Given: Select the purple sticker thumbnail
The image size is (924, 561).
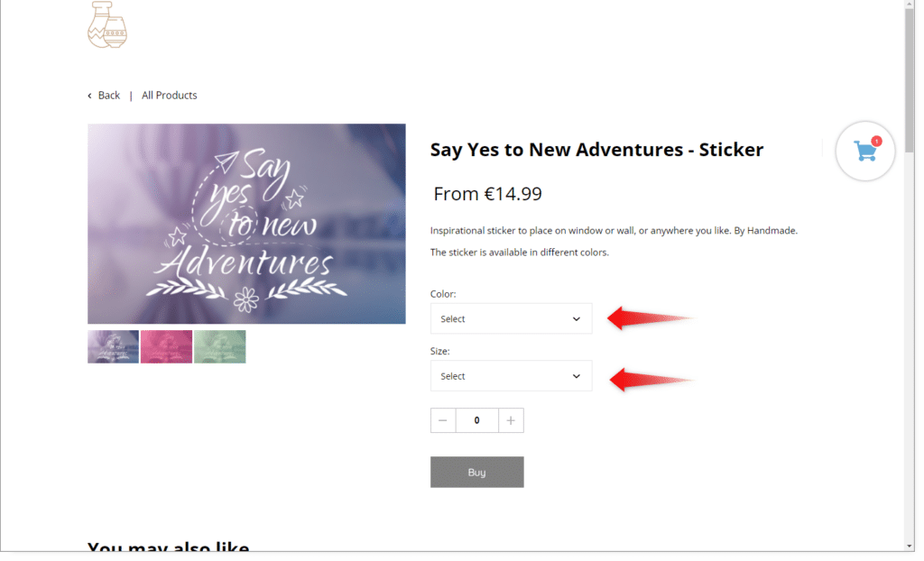Looking at the screenshot, I should tap(113, 347).
